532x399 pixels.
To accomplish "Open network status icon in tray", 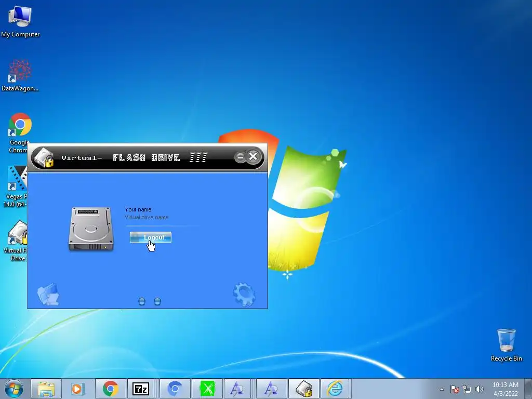I will pos(467,389).
